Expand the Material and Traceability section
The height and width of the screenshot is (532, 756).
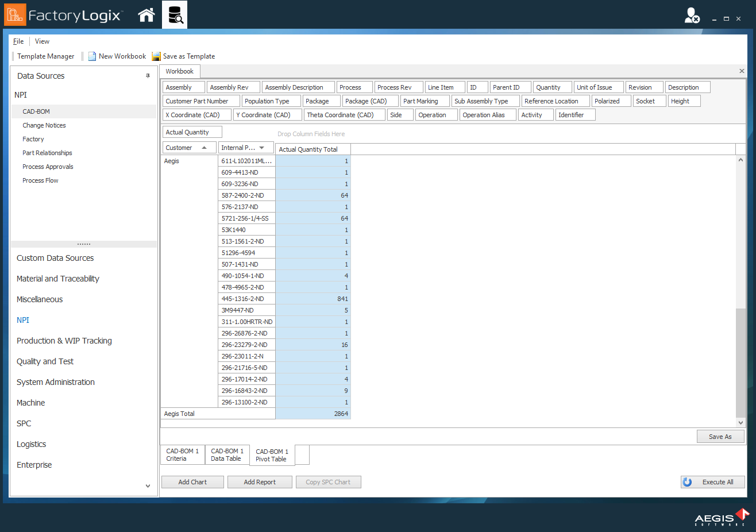(x=57, y=279)
